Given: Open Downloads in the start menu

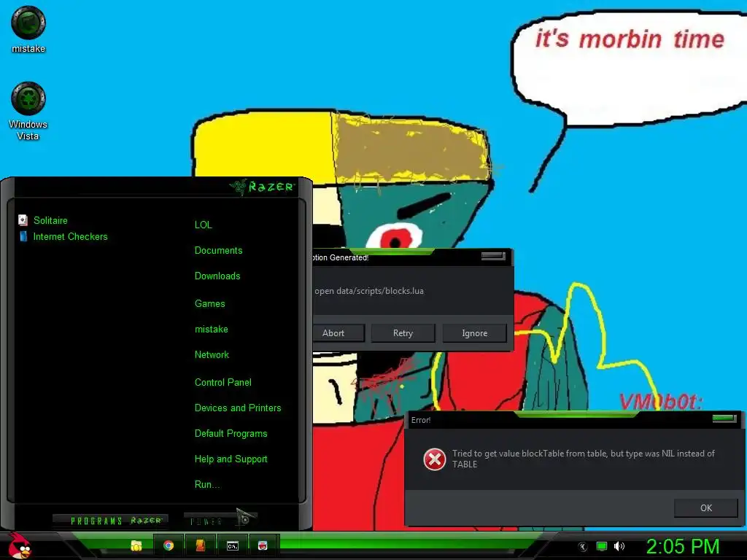Looking at the screenshot, I should point(217,276).
